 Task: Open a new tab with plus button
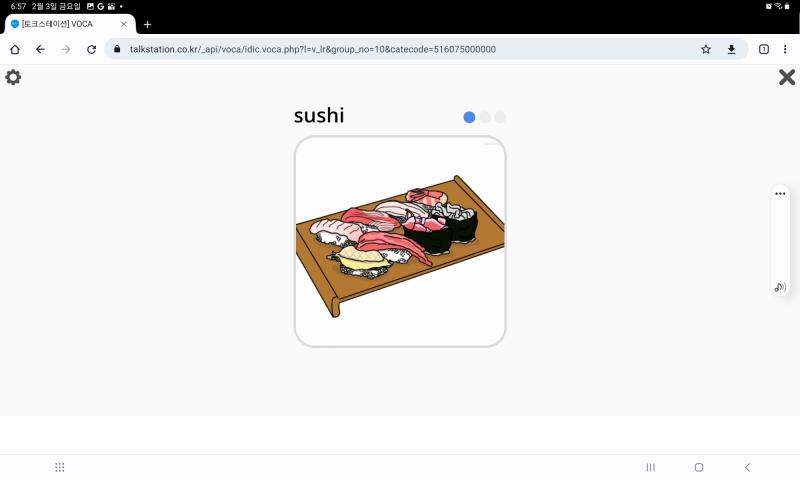click(147, 24)
